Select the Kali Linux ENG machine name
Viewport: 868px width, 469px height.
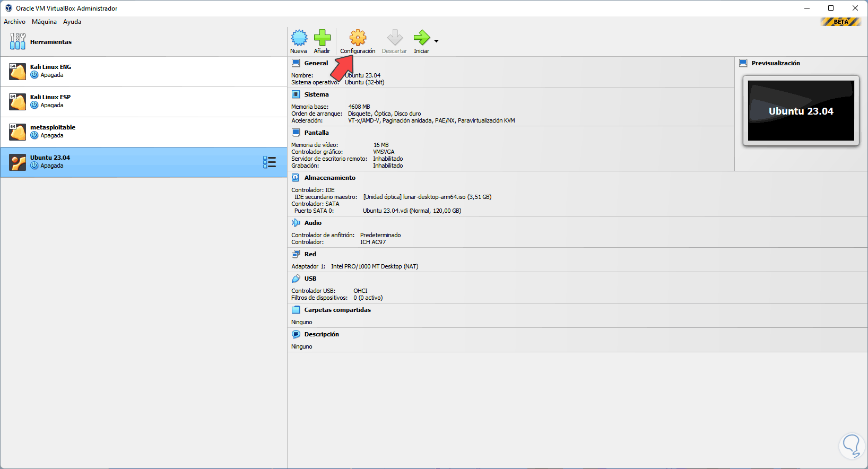(x=50, y=67)
